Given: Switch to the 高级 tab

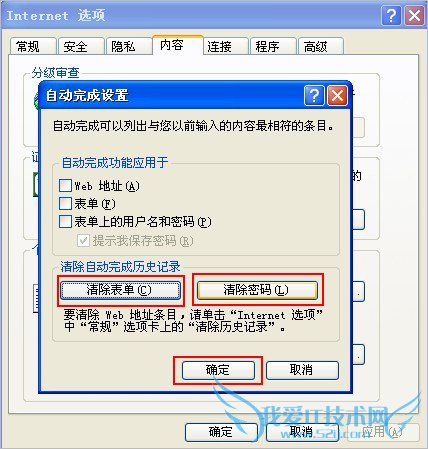Looking at the screenshot, I should tap(321, 46).
